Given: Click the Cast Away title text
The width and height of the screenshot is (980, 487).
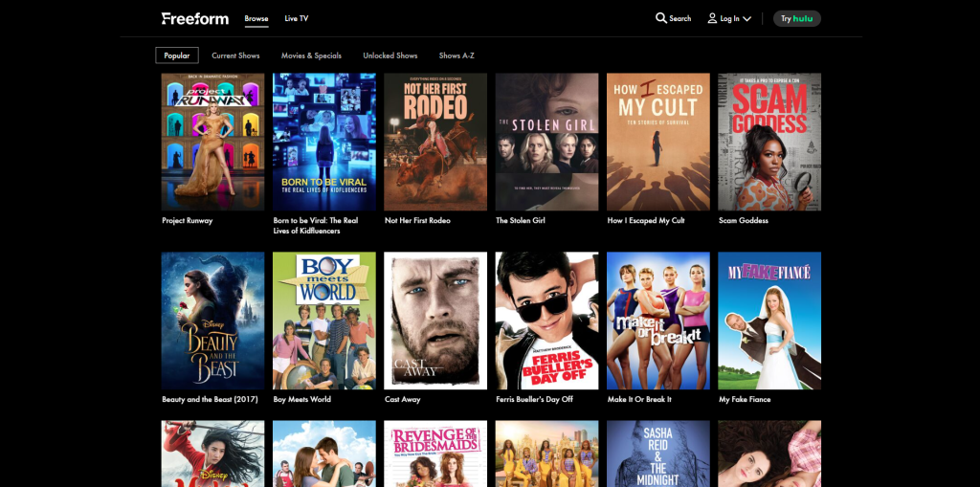Looking at the screenshot, I should [403, 400].
